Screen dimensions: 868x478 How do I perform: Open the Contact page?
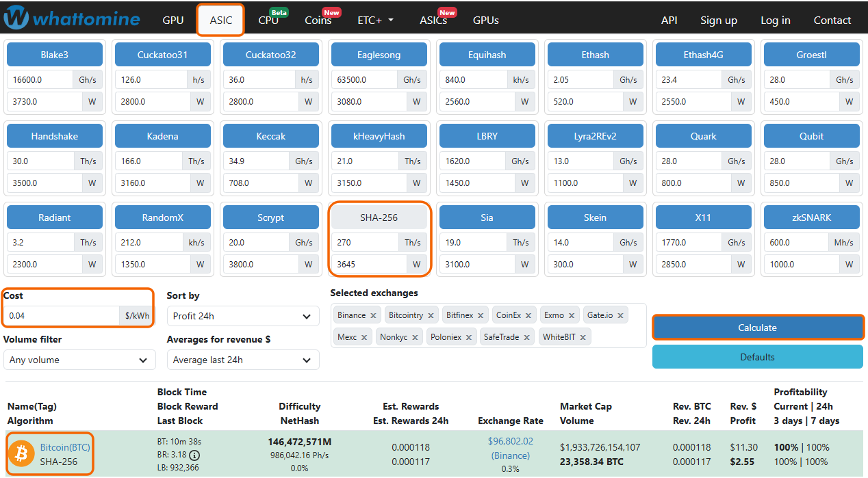tap(832, 21)
